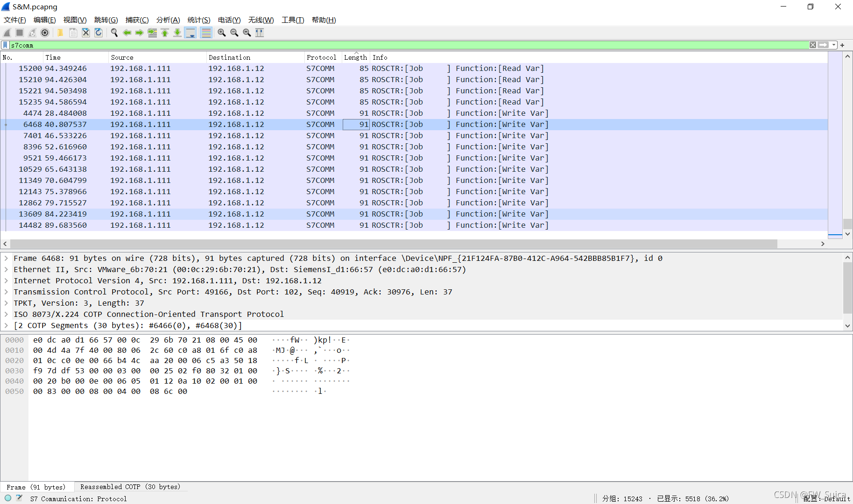Sort packets by the Source column header
Screen dimensions: 853x504
coord(157,57)
